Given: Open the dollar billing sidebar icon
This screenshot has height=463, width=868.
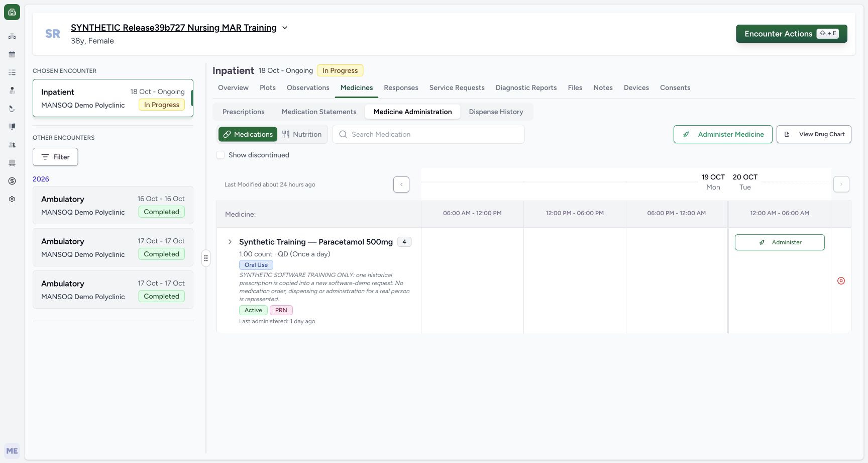Looking at the screenshot, I should pyautogui.click(x=12, y=181).
